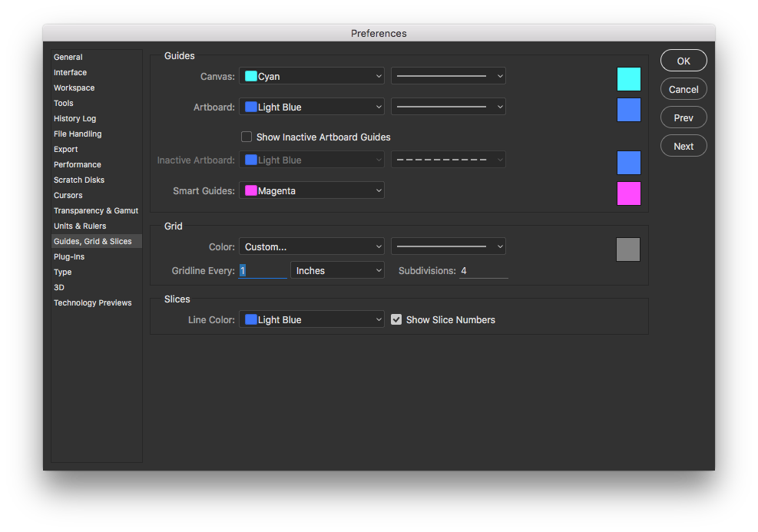Click the Artboard light blue color swatch

tap(628, 110)
